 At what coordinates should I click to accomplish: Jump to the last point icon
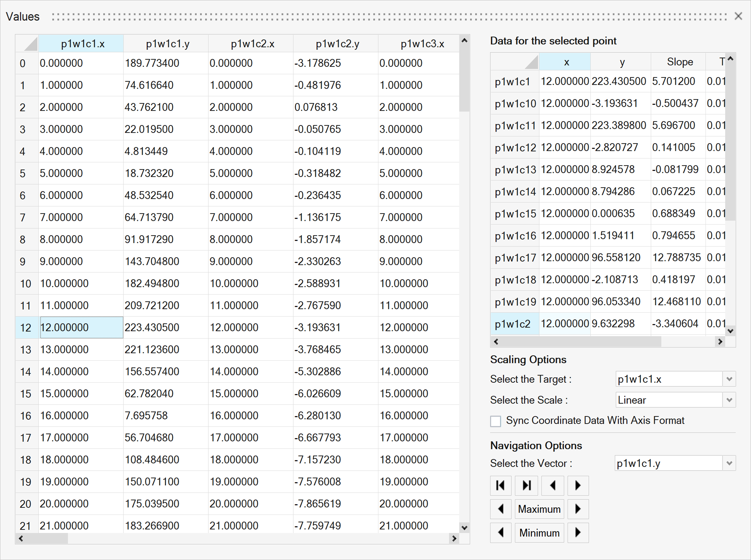pyautogui.click(x=526, y=485)
